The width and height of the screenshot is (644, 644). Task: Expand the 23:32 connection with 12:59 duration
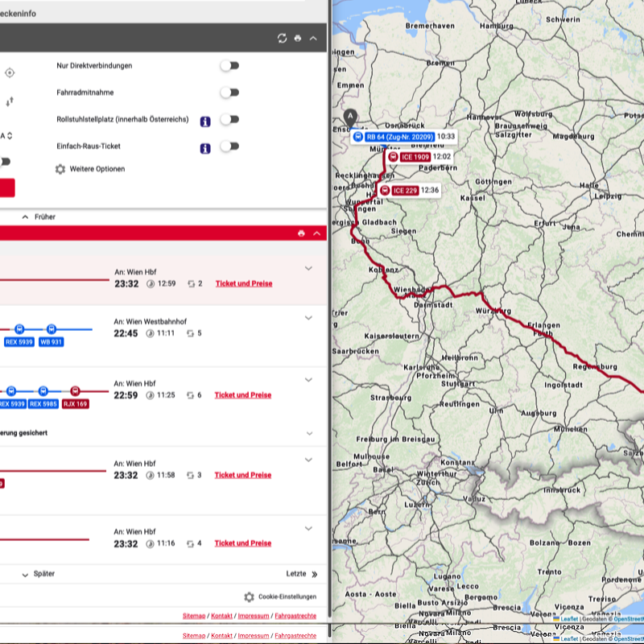click(308, 268)
